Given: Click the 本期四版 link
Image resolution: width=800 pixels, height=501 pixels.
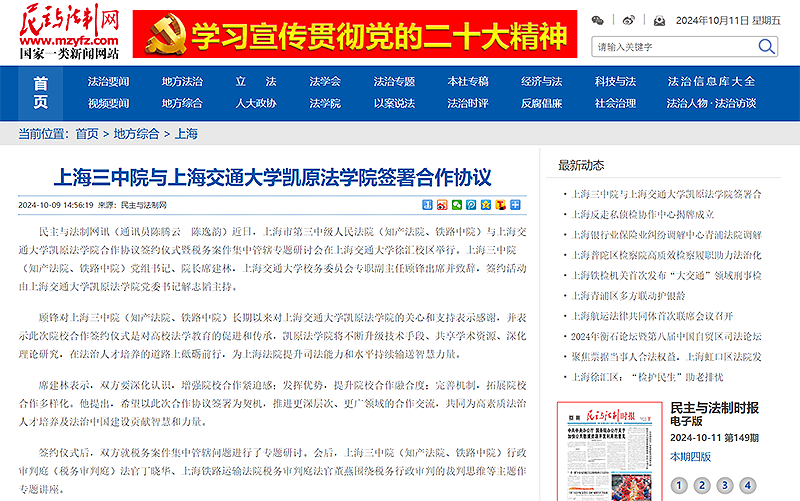Looking at the screenshot, I should (x=690, y=457).
